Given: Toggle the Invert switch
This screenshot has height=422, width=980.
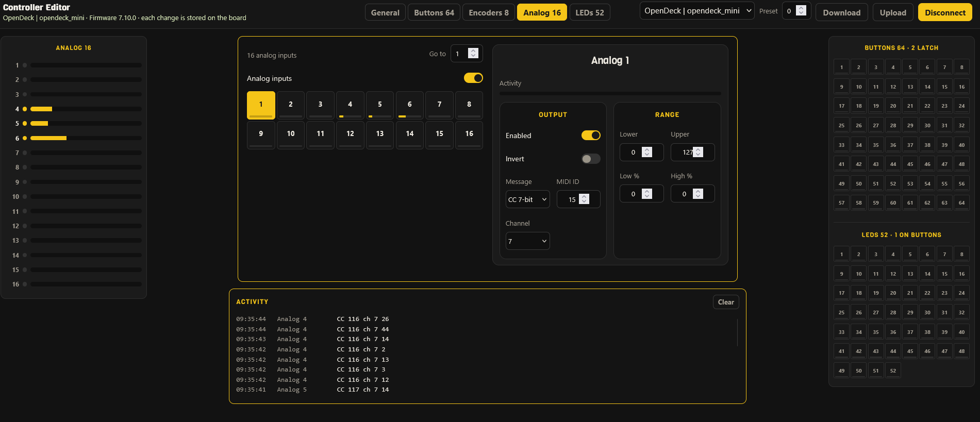Looking at the screenshot, I should click(x=591, y=159).
